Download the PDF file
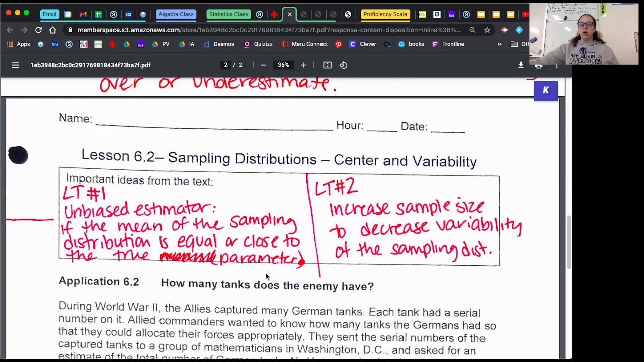 [x=521, y=65]
